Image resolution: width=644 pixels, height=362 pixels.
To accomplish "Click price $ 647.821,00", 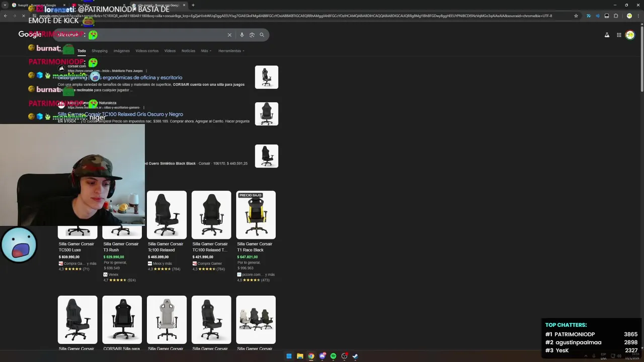I will pyautogui.click(x=248, y=257).
